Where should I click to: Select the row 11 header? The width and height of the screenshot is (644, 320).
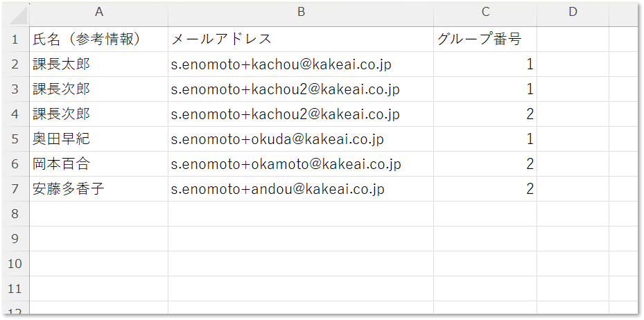point(15,289)
